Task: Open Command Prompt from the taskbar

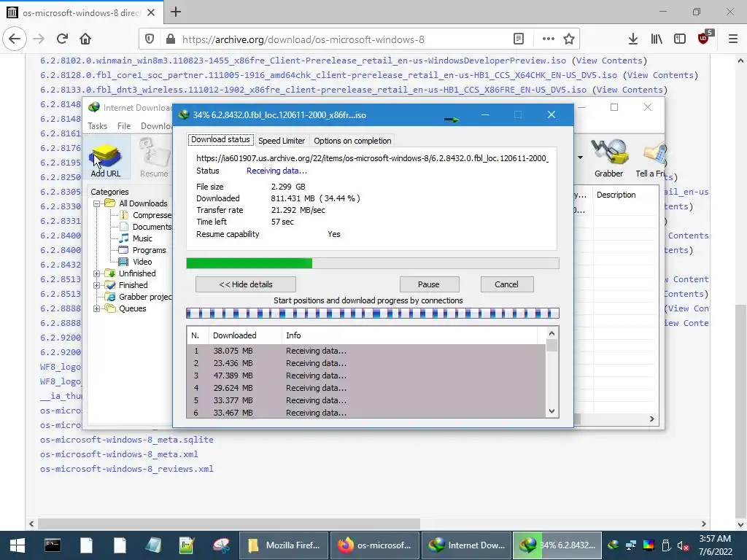Action: pyautogui.click(x=53, y=545)
